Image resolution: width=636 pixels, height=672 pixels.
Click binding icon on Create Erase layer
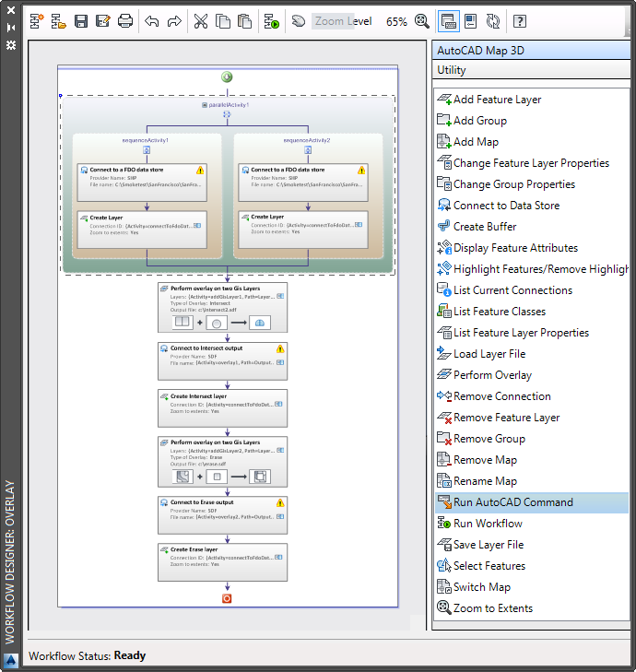click(278, 557)
